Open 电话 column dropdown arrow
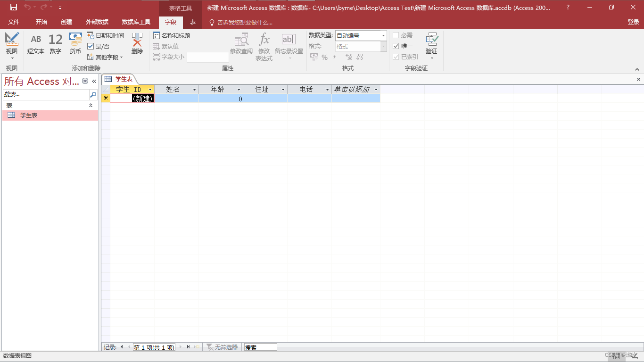The image size is (644, 362). coord(327,90)
